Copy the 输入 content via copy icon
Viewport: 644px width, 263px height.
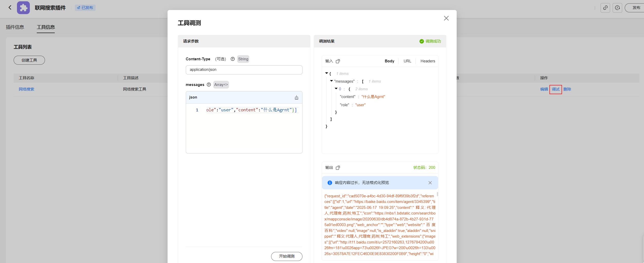(x=338, y=61)
